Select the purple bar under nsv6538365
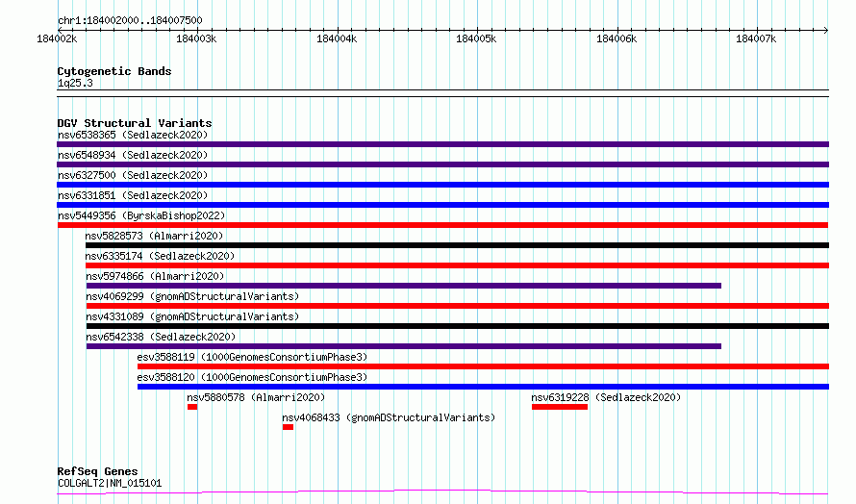 pos(442,144)
